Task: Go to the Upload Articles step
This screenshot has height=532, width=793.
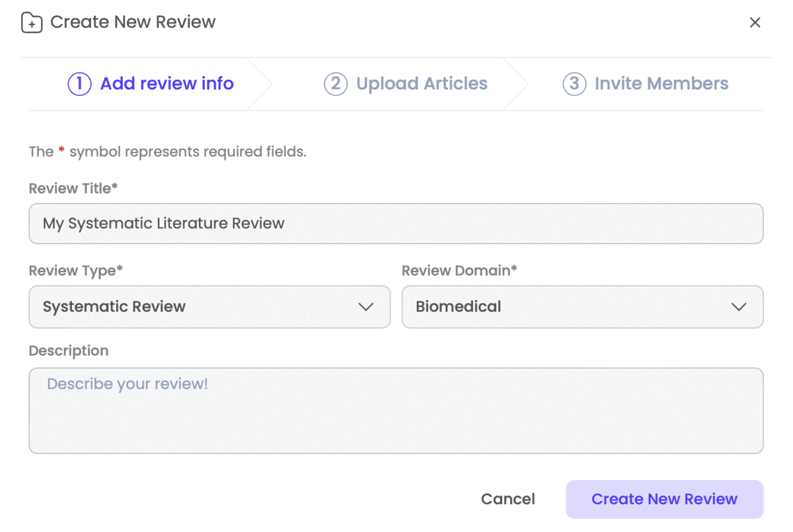Action: (x=422, y=84)
